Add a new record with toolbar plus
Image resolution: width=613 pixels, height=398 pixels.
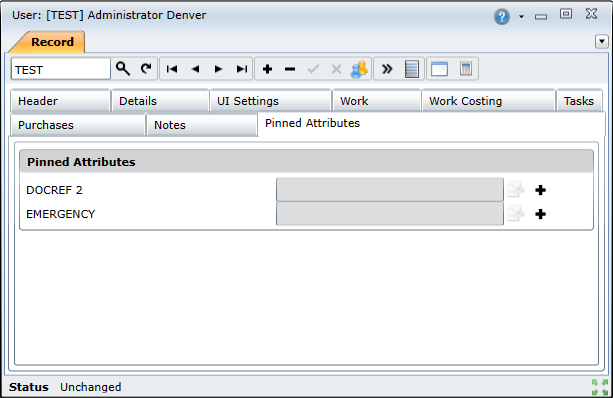[x=267, y=69]
